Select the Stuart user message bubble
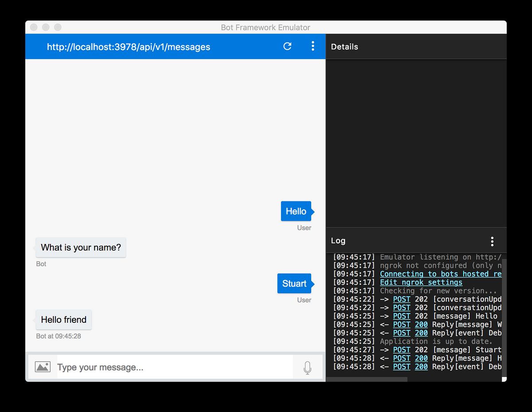 pyautogui.click(x=294, y=283)
